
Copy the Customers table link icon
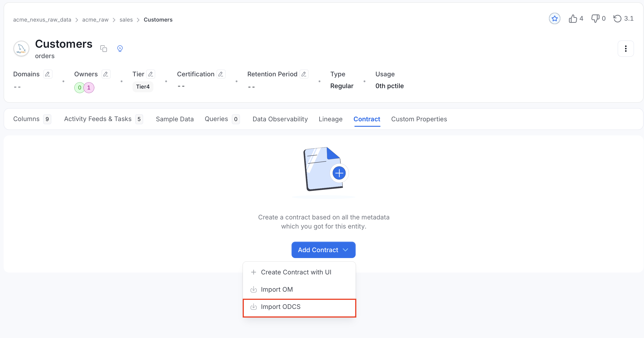click(x=103, y=48)
